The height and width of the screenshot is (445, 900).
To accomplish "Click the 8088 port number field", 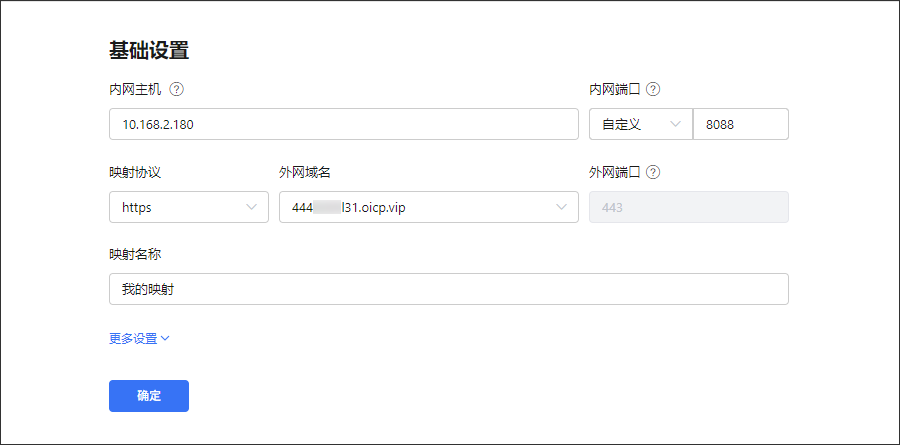I will click(740, 124).
